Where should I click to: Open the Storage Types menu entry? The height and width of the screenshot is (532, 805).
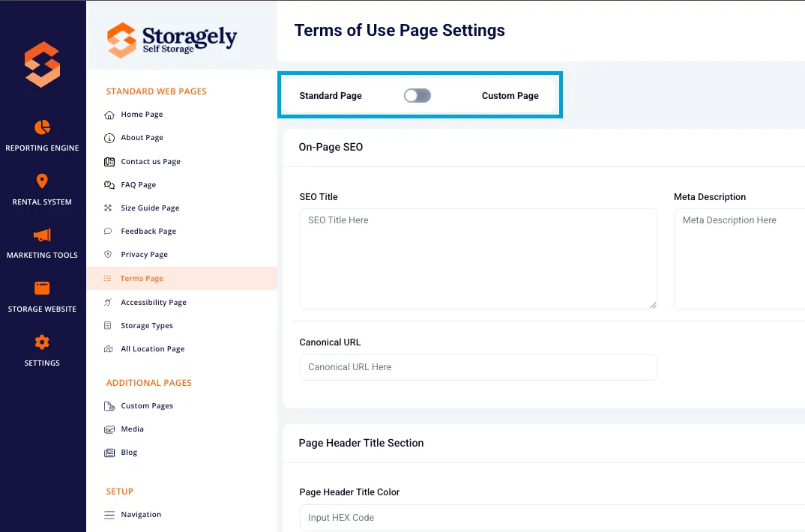click(x=147, y=325)
